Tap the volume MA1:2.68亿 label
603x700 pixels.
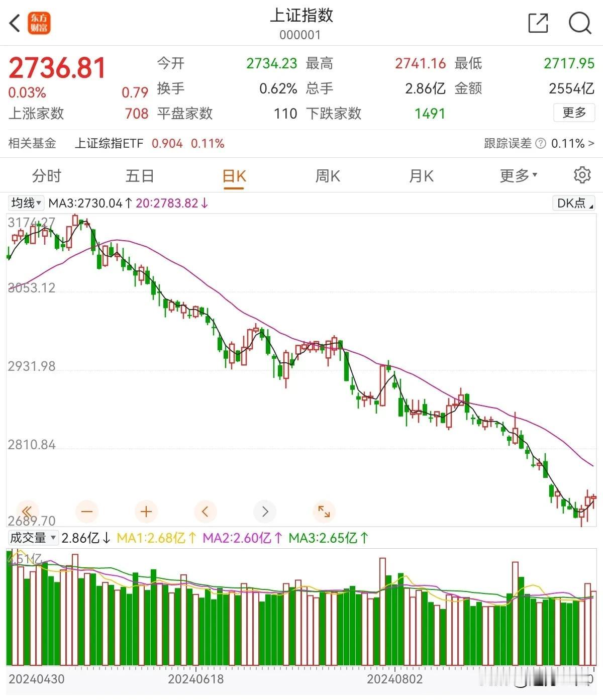tap(157, 538)
